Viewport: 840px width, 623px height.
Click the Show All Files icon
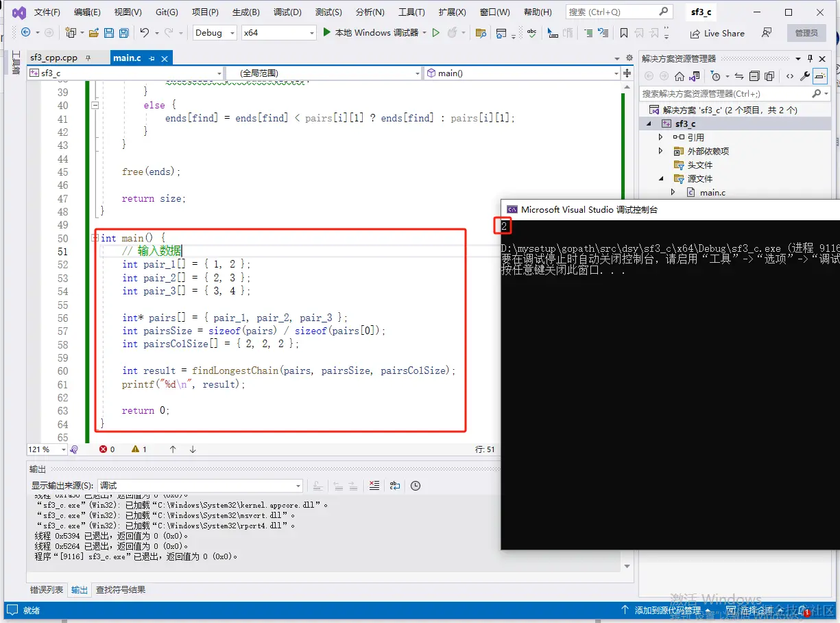(769, 76)
